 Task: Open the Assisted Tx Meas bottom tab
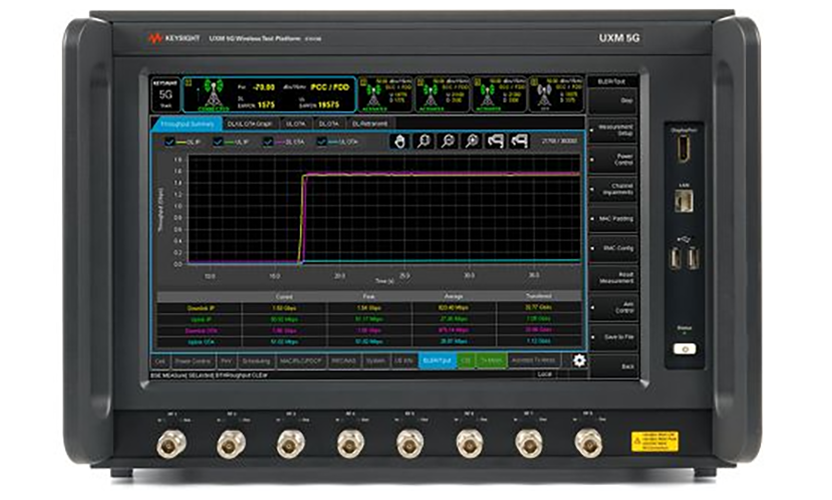coord(533,361)
